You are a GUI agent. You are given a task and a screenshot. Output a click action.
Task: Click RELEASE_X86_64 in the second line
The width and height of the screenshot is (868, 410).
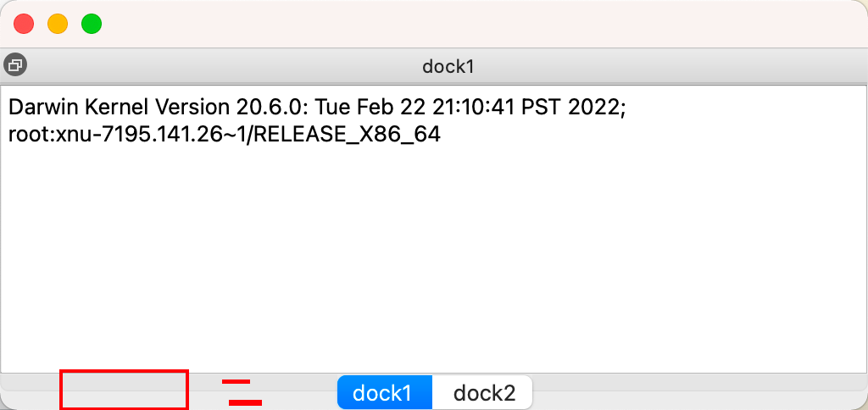(x=347, y=135)
